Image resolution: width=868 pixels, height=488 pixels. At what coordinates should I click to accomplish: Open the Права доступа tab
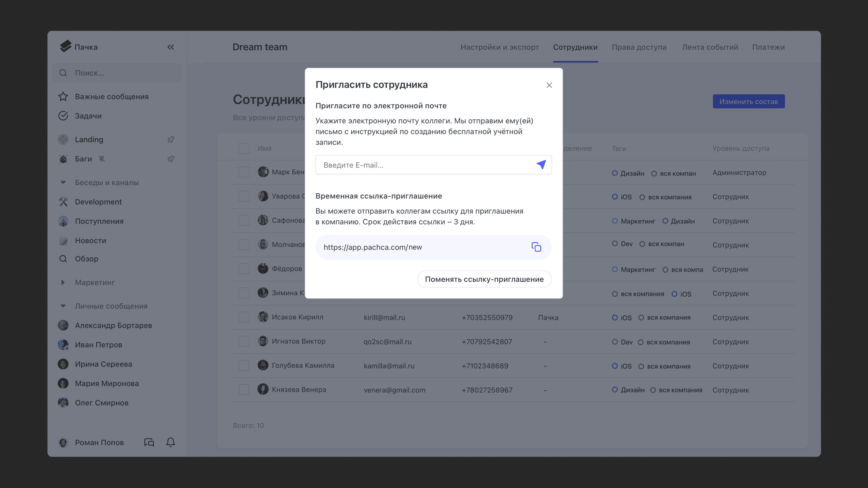[x=639, y=47]
